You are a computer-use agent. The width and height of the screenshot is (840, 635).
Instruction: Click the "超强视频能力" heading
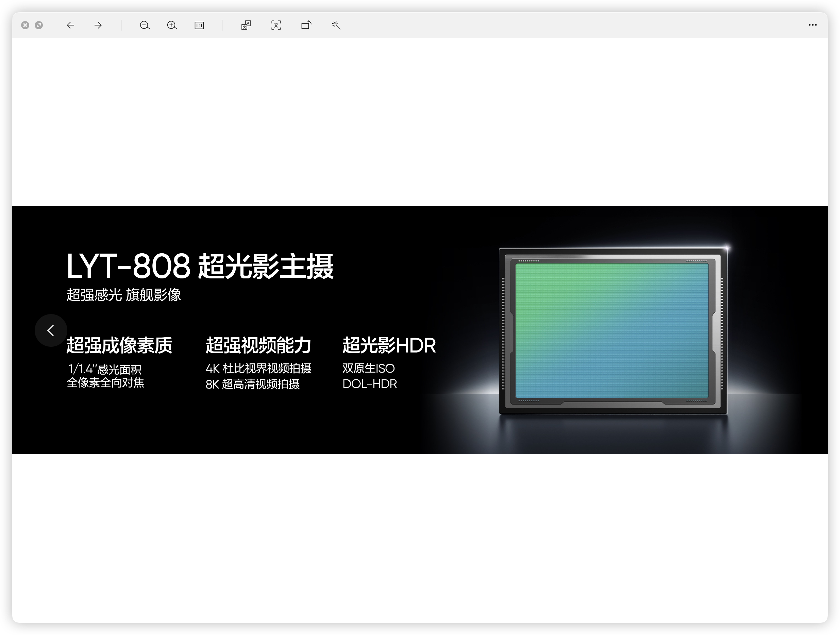pos(258,345)
